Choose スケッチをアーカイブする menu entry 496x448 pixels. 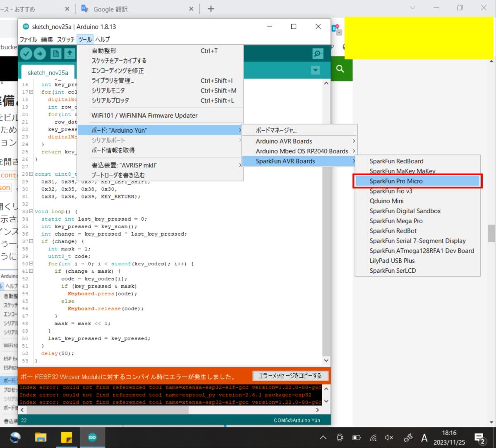tap(161, 61)
